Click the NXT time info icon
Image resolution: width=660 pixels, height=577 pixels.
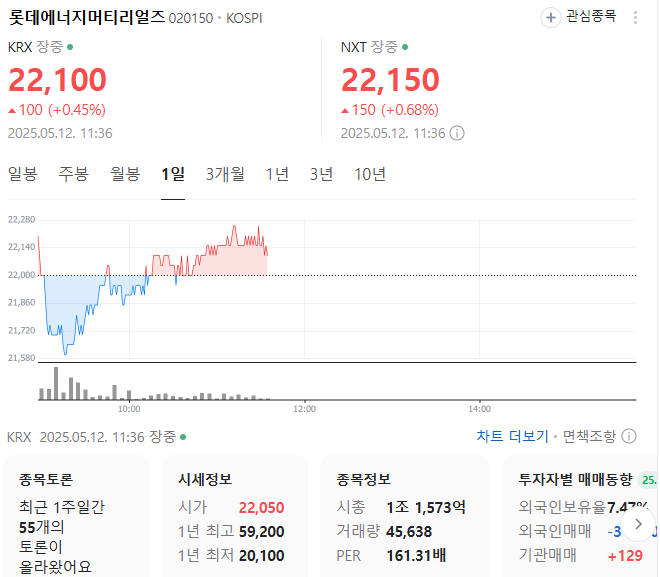click(457, 133)
